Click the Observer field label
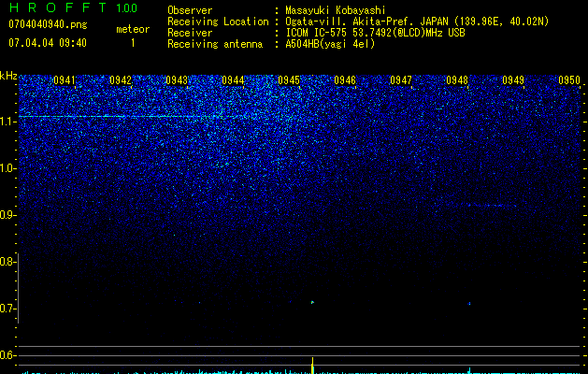This screenshot has height=374, width=588. (190, 10)
